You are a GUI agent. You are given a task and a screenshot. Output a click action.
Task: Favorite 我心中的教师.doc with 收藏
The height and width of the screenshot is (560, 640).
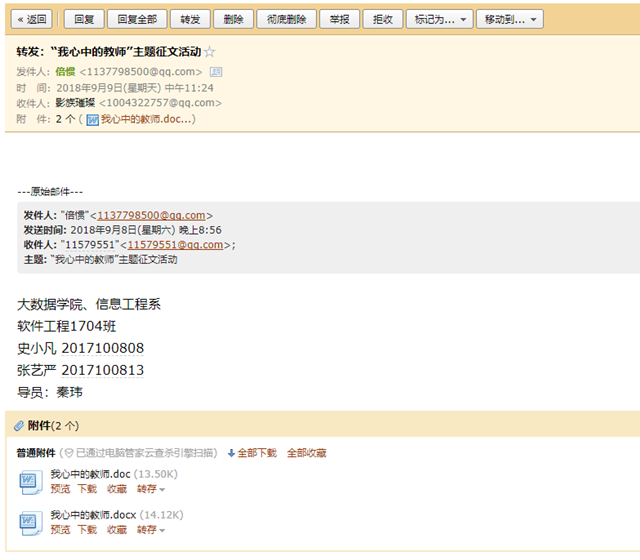tap(117, 489)
